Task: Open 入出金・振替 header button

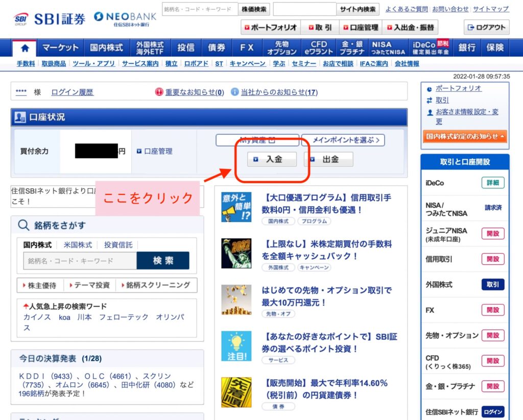Action: [x=410, y=28]
